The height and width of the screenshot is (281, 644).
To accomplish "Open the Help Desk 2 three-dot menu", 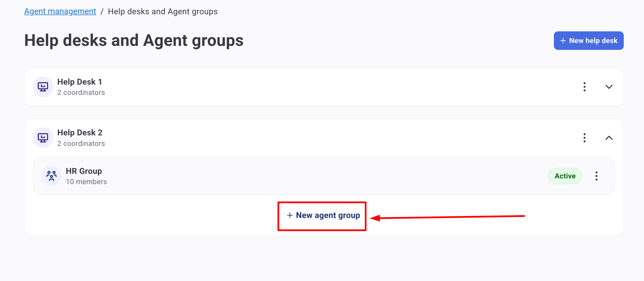I will click(584, 138).
